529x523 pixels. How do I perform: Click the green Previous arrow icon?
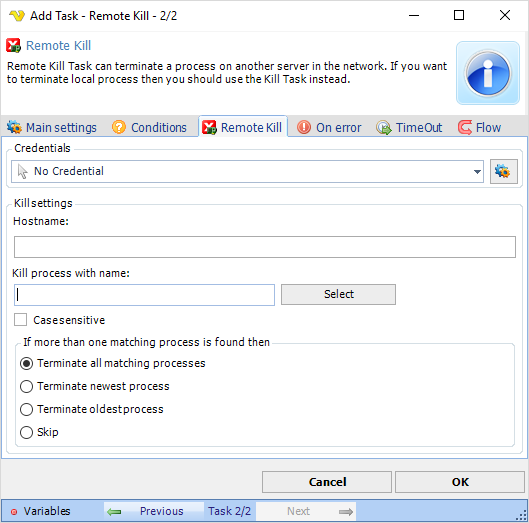tap(114, 512)
